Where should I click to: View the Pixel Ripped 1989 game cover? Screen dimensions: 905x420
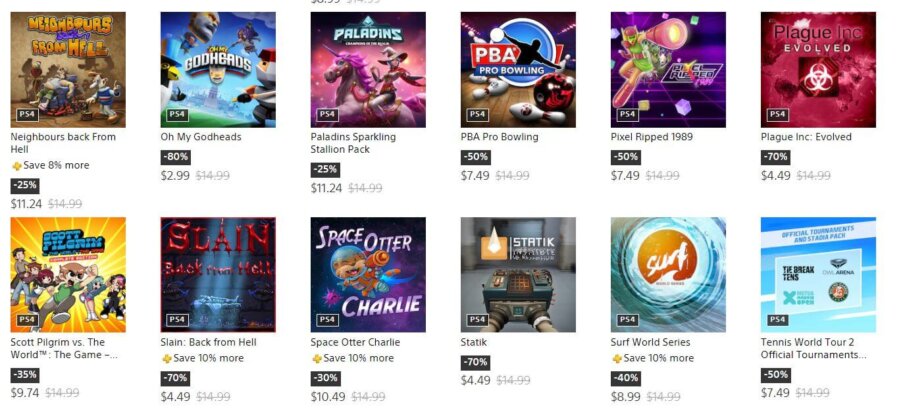tap(668, 70)
